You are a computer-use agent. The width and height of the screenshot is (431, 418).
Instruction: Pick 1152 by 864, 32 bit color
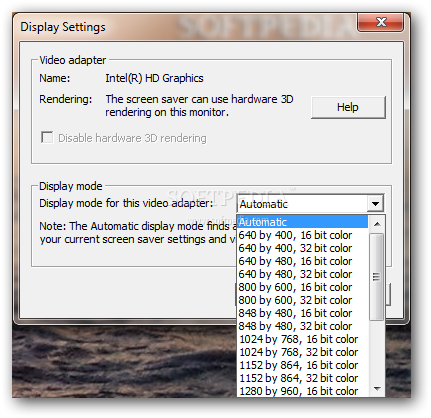[x=303, y=378]
